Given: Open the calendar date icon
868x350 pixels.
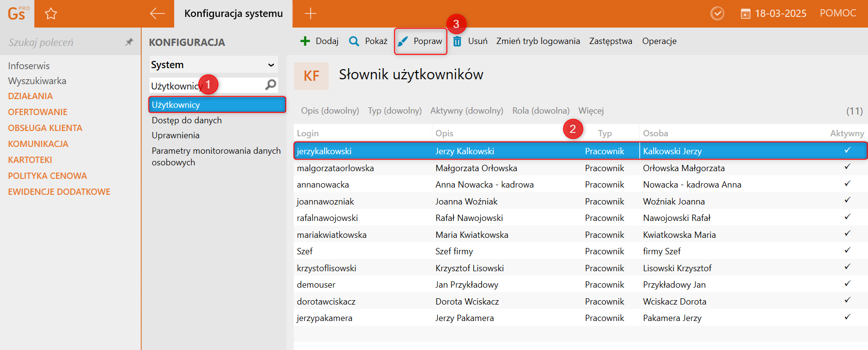Looking at the screenshot, I should [746, 14].
